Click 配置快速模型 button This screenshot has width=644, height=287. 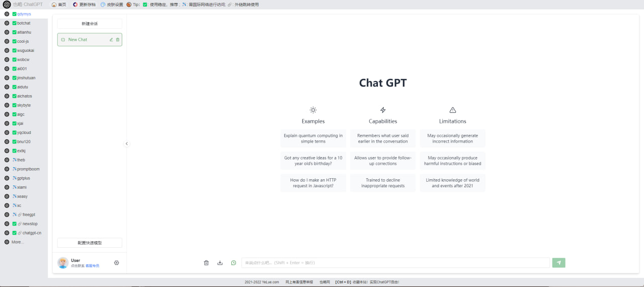click(x=90, y=243)
